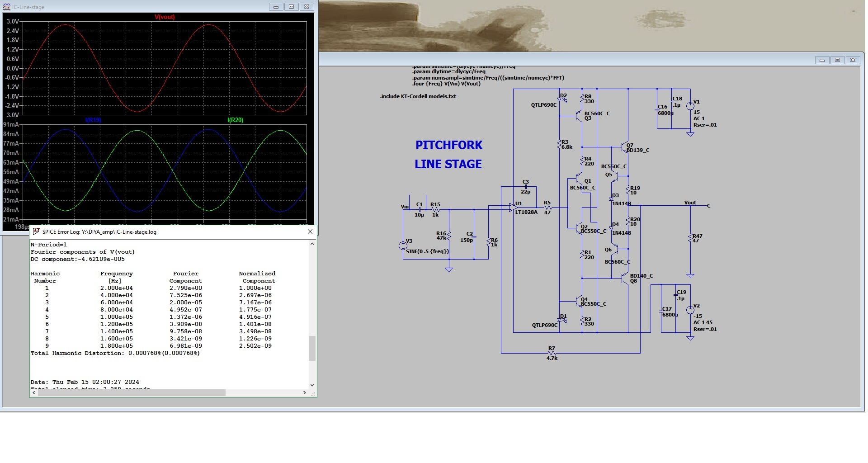Image resolution: width=868 pixels, height=463 pixels.
Task: Click the Vout net label
Action: (x=690, y=203)
